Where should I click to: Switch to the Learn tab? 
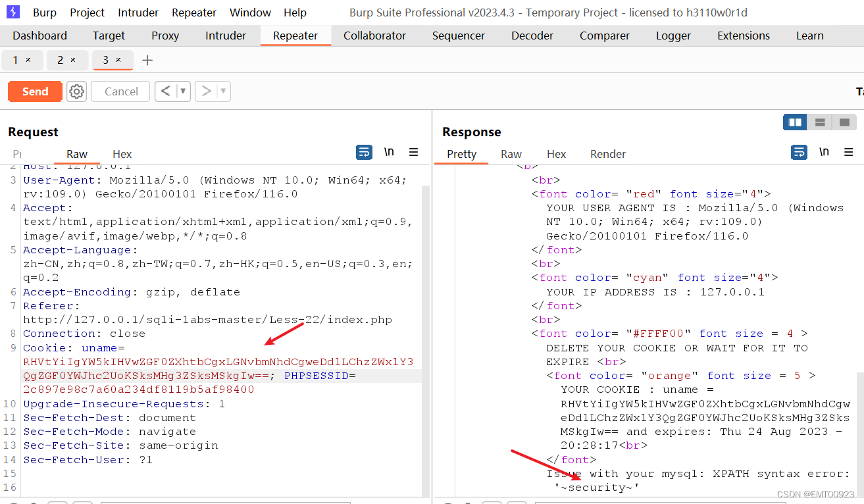[809, 36]
